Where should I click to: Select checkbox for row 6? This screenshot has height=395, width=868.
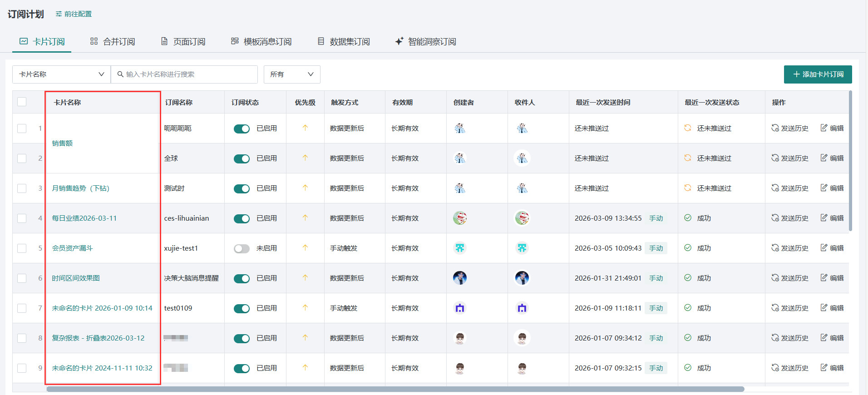tap(22, 278)
